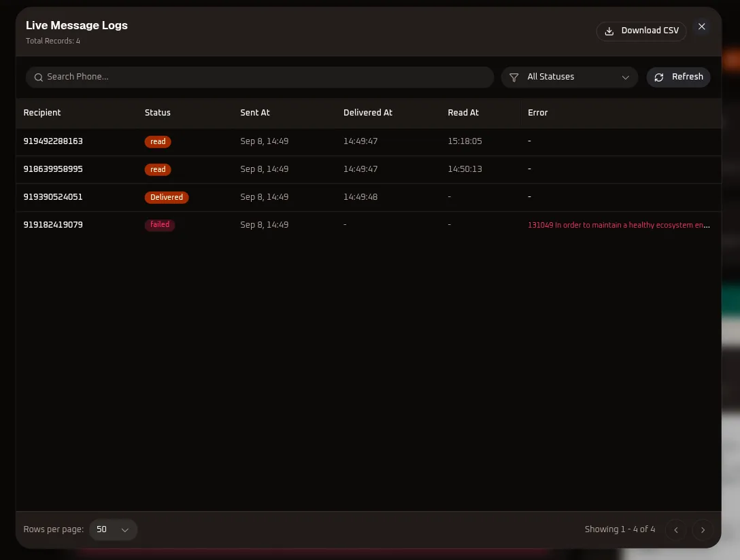Screen dimensions: 740x560
Task: Click the Recipient column header
Action: (x=42, y=113)
